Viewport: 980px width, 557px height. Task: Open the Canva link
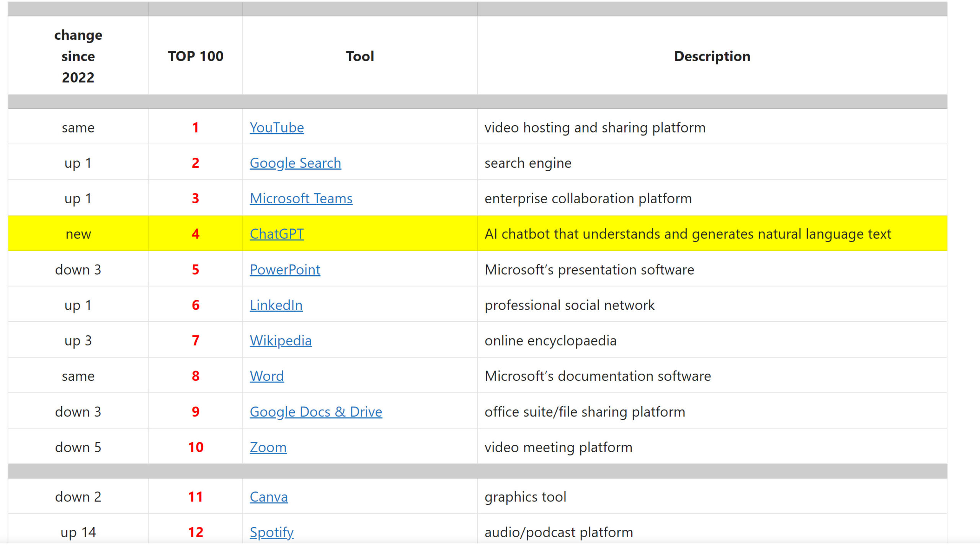tap(269, 497)
